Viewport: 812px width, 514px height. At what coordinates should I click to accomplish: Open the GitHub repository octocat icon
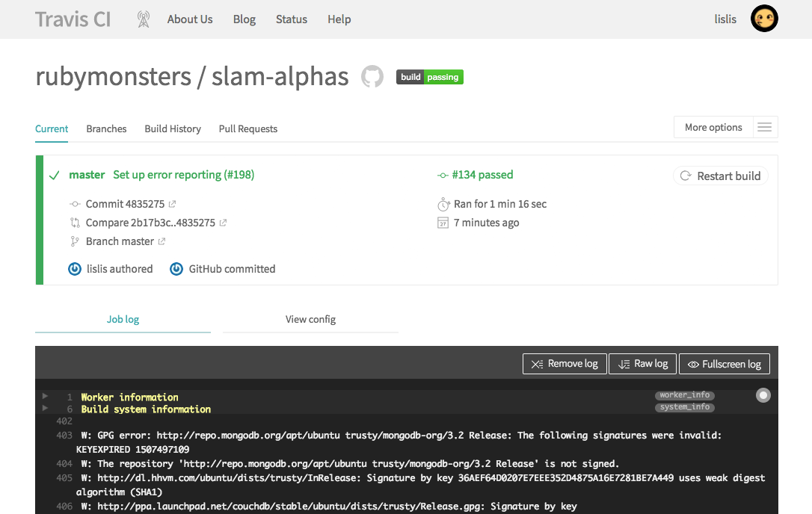[372, 77]
